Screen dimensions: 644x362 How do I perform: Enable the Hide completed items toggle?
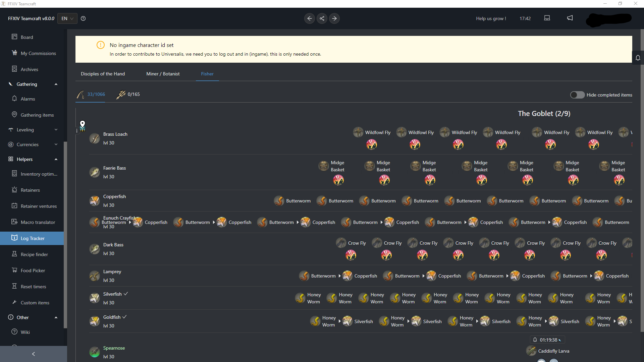coord(577,95)
